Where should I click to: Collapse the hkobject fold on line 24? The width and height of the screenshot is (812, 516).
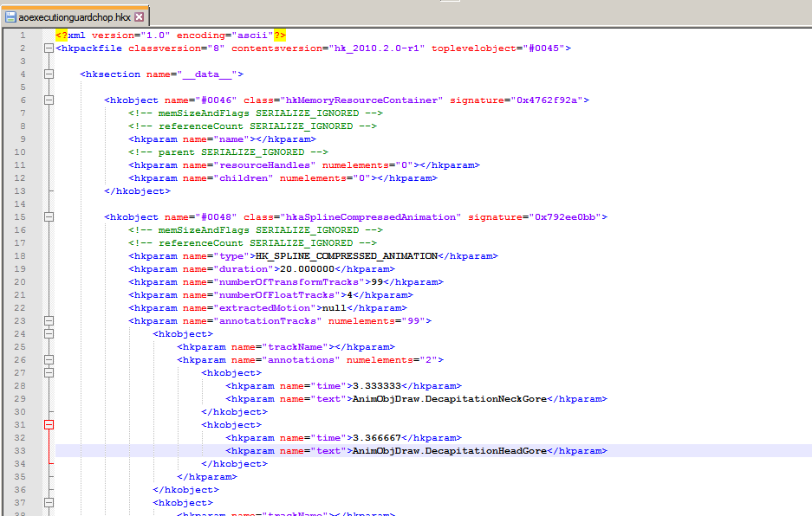pyautogui.click(x=49, y=334)
